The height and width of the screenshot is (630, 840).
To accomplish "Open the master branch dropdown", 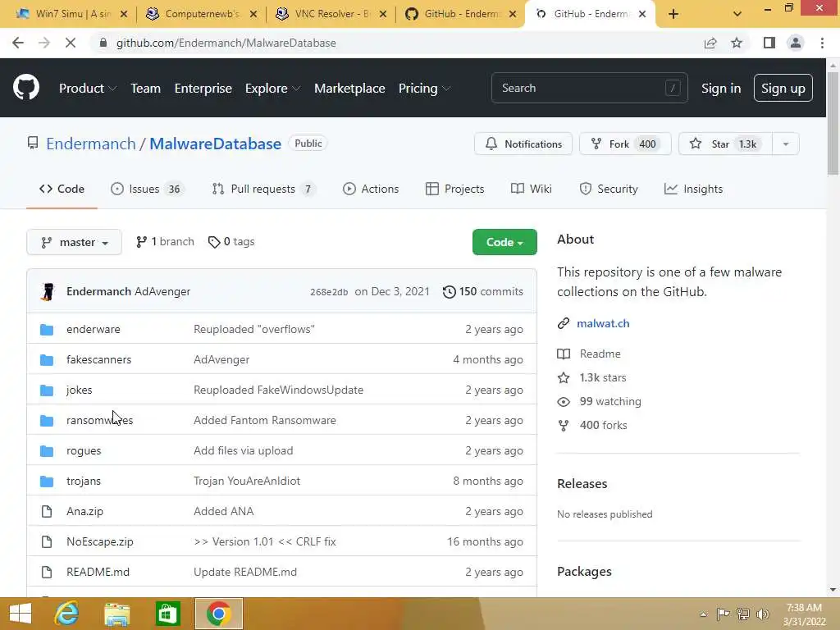I will 74,242.
